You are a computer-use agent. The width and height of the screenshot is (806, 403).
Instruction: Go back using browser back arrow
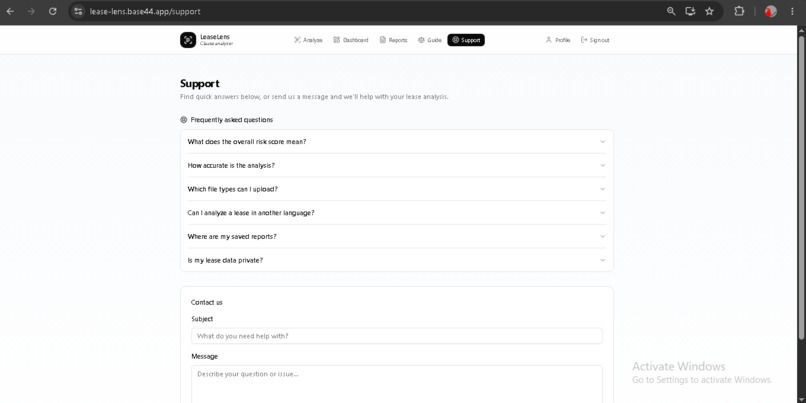pyautogui.click(x=10, y=11)
